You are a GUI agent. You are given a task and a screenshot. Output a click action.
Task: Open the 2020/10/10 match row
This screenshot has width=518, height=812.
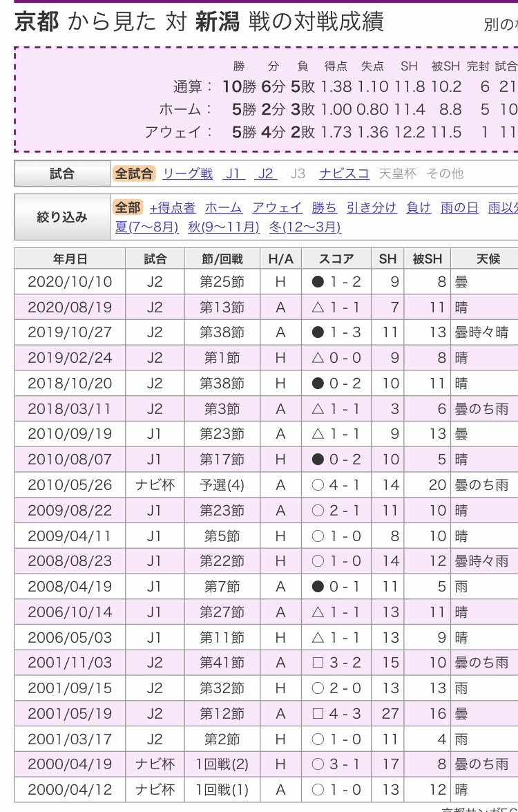point(70,282)
